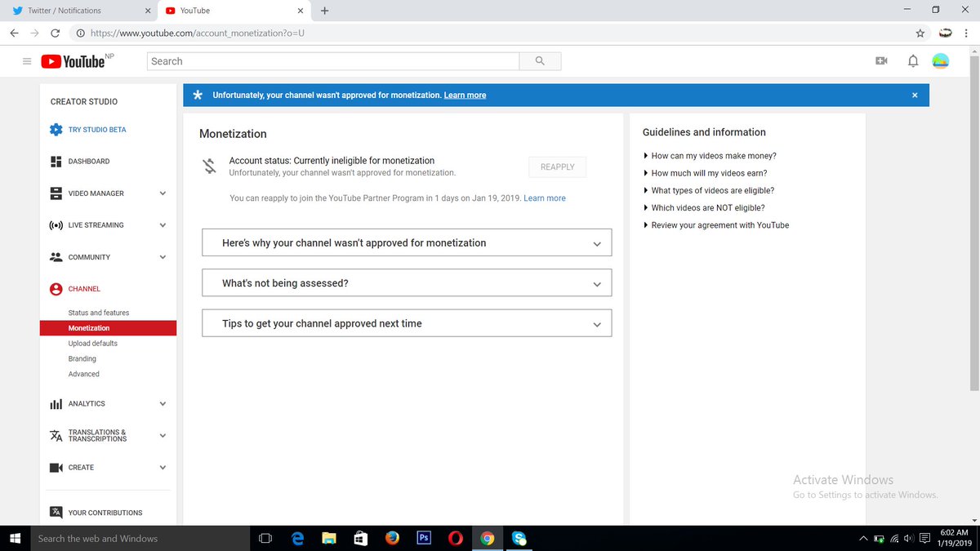Click the taskbar clock and date
Image resolution: width=980 pixels, height=551 pixels.
click(x=955, y=538)
